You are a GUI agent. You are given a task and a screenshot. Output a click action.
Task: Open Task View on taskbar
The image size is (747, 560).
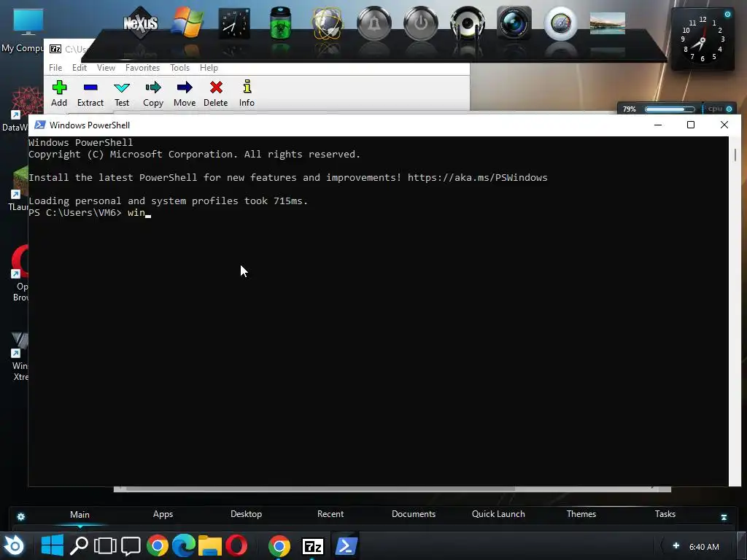click(105, 545)
